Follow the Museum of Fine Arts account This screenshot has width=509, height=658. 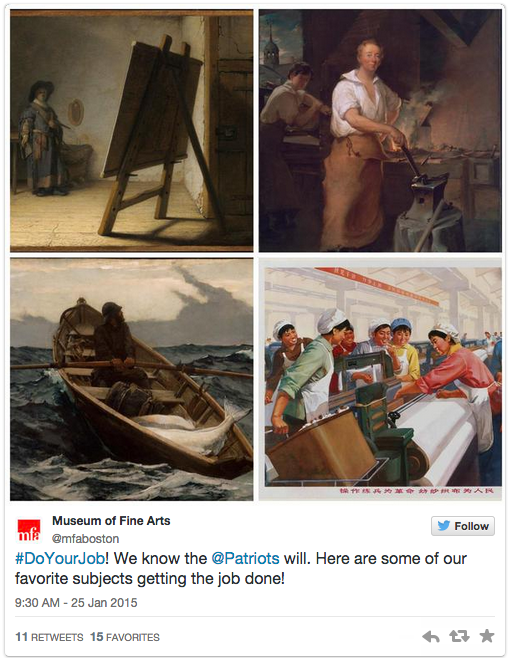pyautogui.click(x=463, y=526)
